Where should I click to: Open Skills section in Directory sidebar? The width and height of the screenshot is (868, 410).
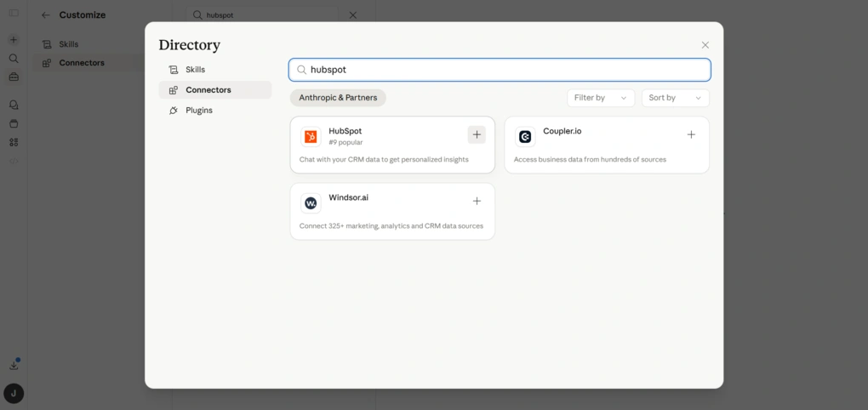[x=214, y=70]
